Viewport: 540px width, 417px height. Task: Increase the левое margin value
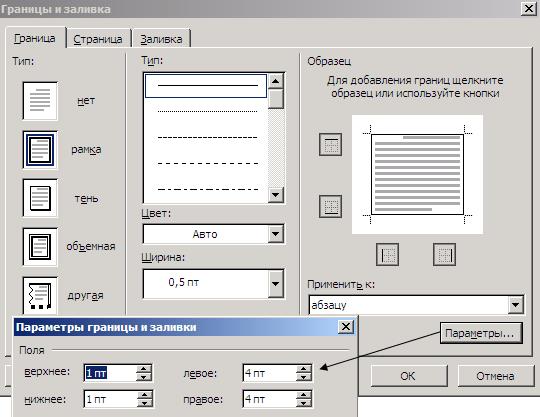(x=303, y=369)
